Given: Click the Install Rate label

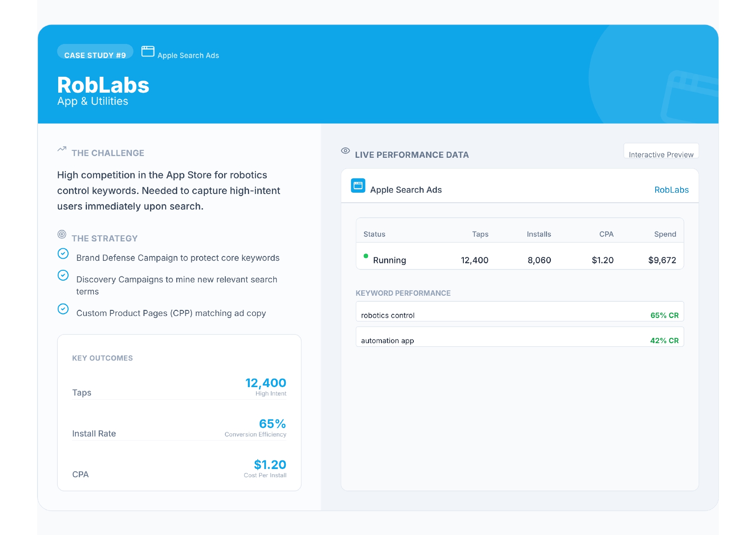Looking at the screenshot, I should click(x=94, y=434).
